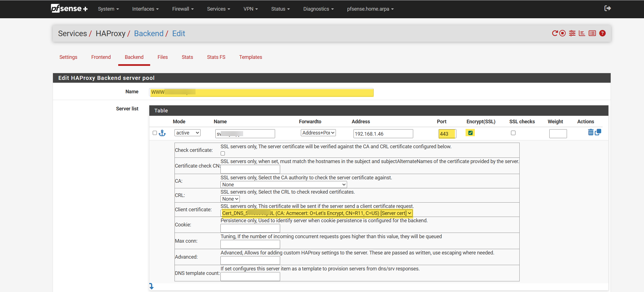
Task: Click the DNS template count field
Action: coord(250,277)
